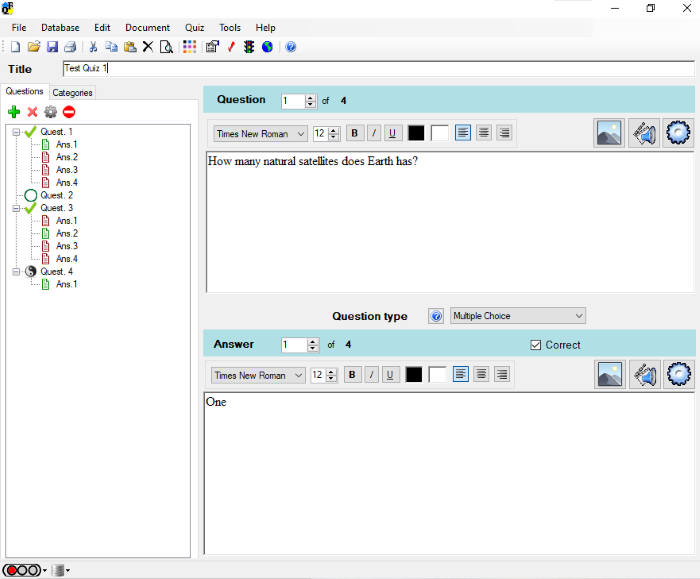Toggle underline in question toolbar
Screen dimensions: 700x579
point(392,133)
